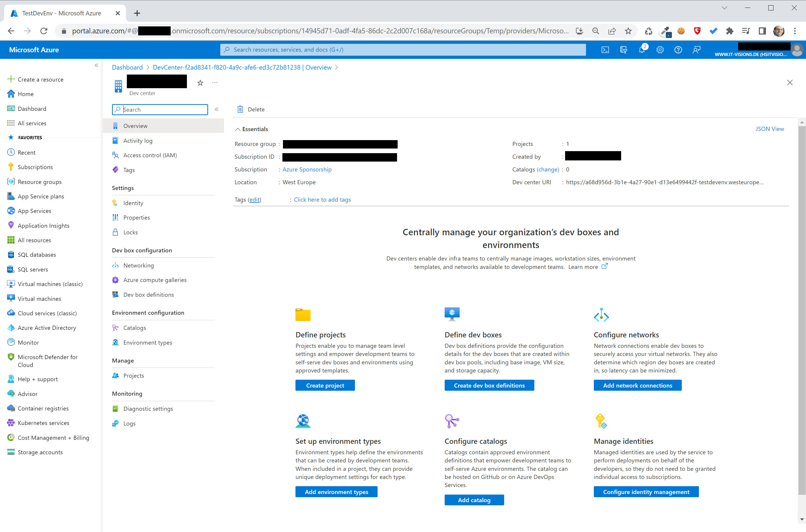Click the Add catalog button

[474, 500]
